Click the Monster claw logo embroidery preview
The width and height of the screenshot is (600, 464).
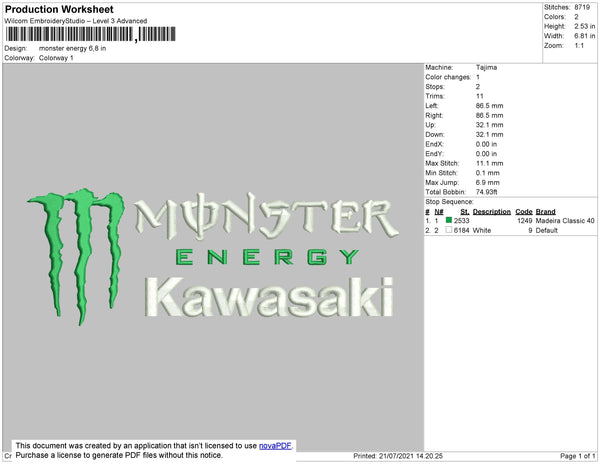click(78, 257)
